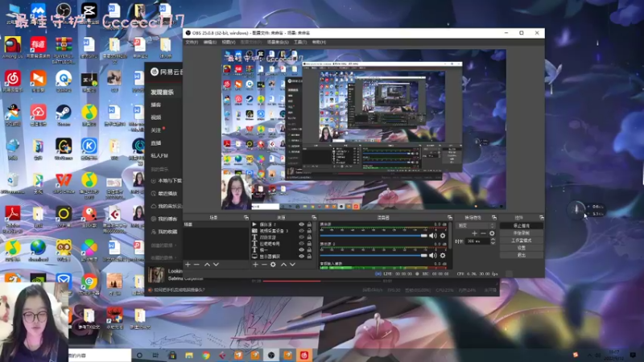Open the 帮助(H) menu in OBS

pos(319,43)
